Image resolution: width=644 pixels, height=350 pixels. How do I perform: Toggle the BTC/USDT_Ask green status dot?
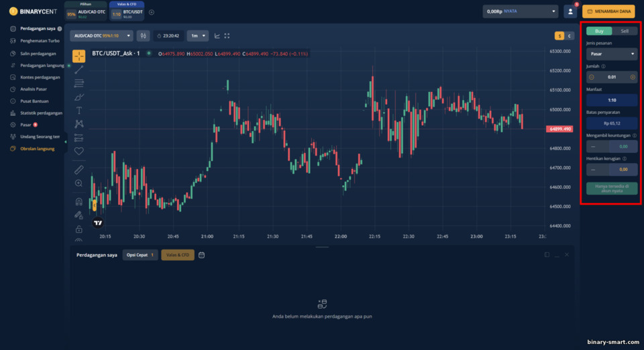click(x=149, y=54)
